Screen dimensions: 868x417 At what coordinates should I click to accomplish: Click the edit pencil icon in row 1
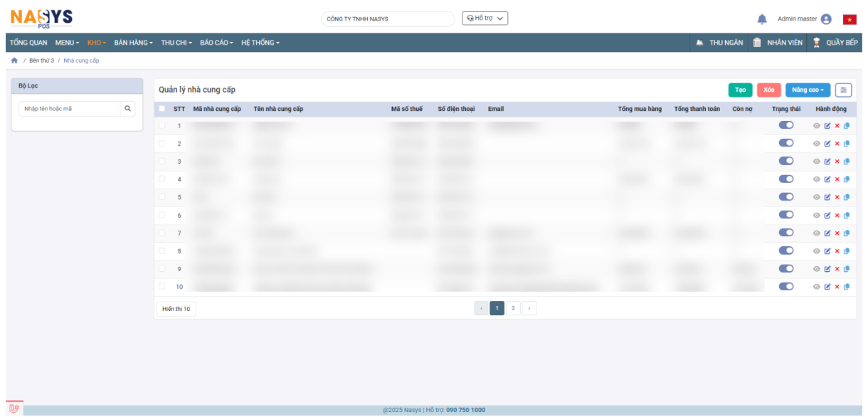click(827, 126)
